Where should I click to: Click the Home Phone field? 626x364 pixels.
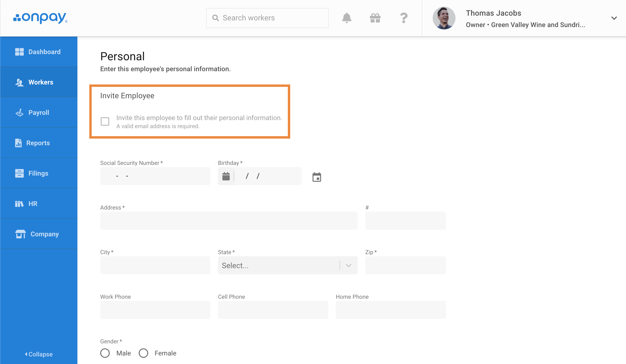391,310
